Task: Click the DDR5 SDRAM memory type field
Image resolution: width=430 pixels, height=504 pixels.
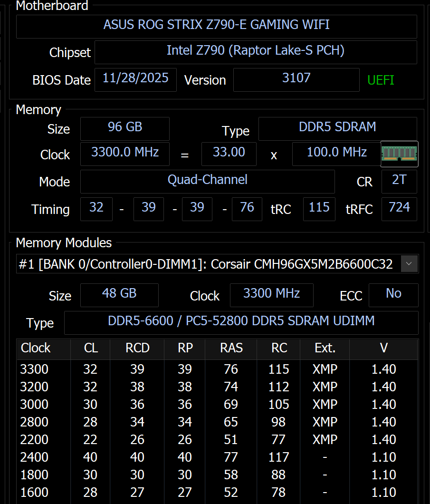Action: pyautogui.click(x=337, y=128)
